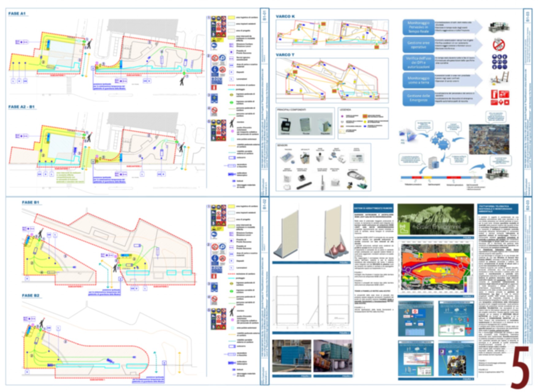The width and height of the screenshot is (538, 392).
Task: Click the 'VARCO K' heading
Action: [285, 17]
